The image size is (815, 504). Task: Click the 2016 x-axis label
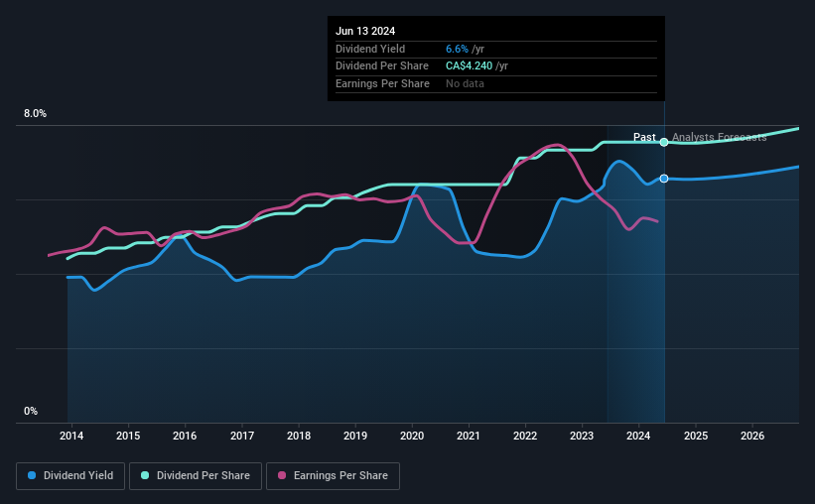(x=185, y=436)
